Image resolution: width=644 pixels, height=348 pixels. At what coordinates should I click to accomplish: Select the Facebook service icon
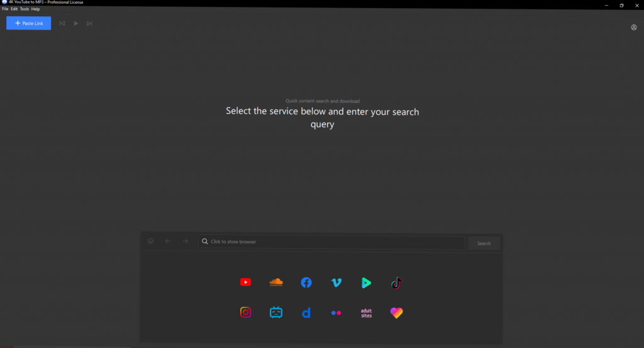click(x=306, y=282)
